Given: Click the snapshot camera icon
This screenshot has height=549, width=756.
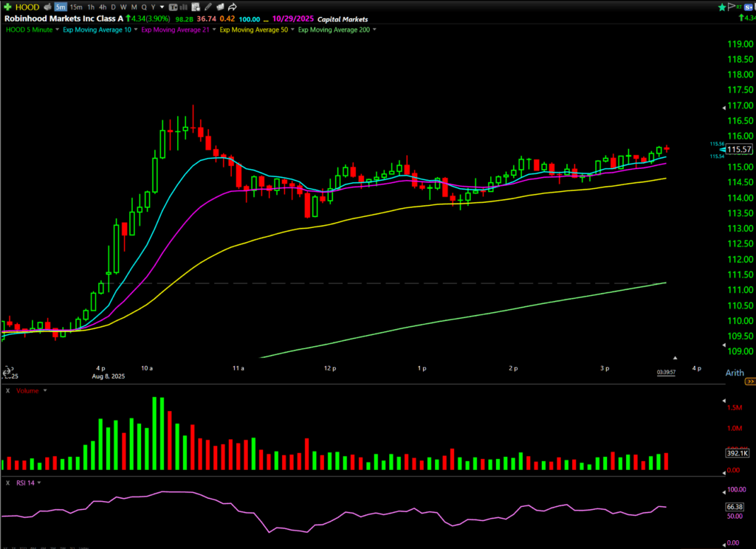Looking at the screenshot, I should click(x=220, y=7).
